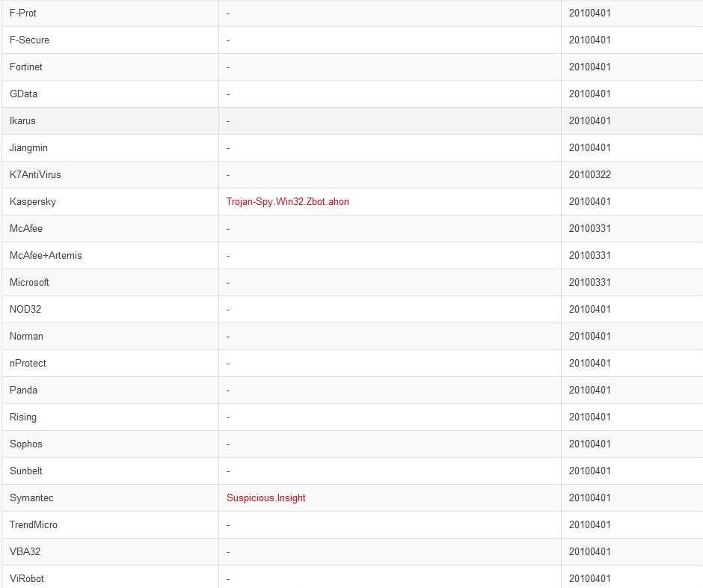
Task: Click the 20100401 date in Ikarus row
Action: tap(589, 120)
